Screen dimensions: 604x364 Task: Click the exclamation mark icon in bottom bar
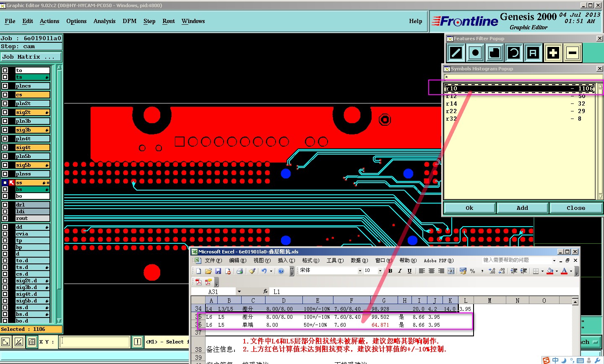(x=137, y=342)
